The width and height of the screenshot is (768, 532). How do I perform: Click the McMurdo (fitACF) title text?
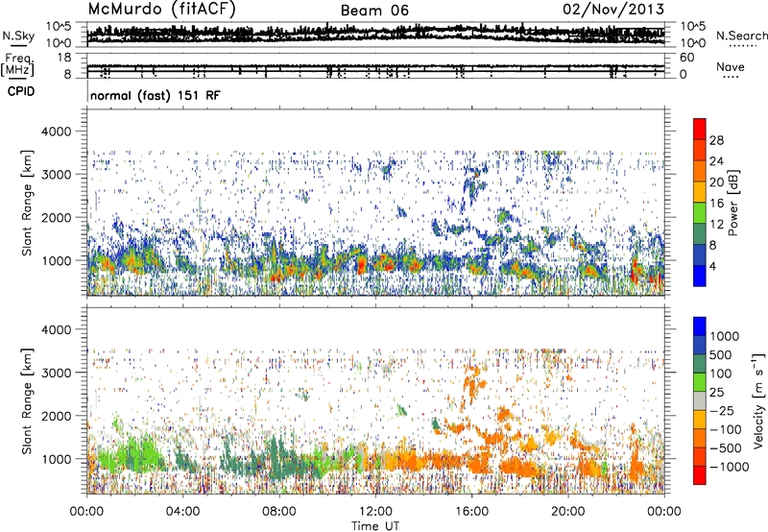click(x=161, y=10)
